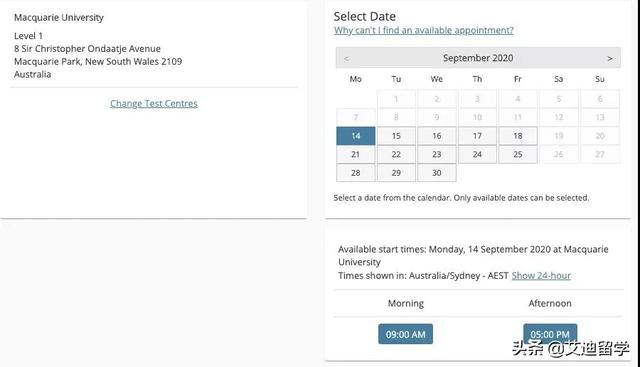
Task: Switch times with Show 24-hour link
Action: tap(541, 276)
